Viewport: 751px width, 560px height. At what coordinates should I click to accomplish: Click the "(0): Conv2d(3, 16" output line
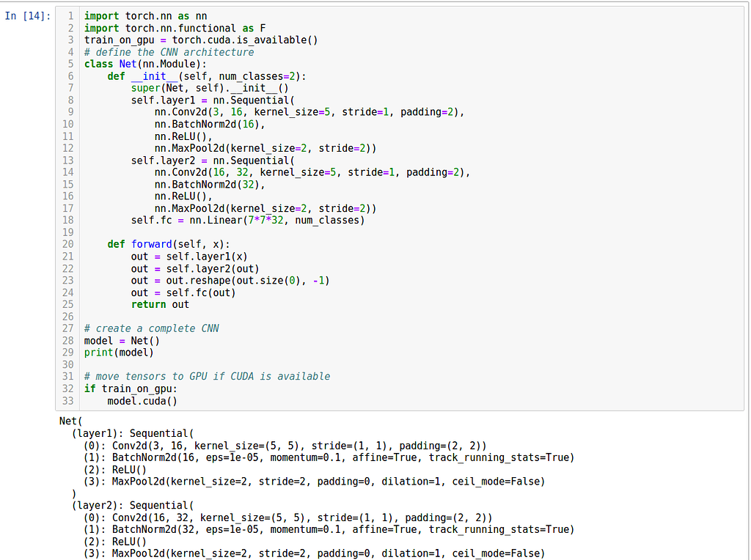point(285,446)
